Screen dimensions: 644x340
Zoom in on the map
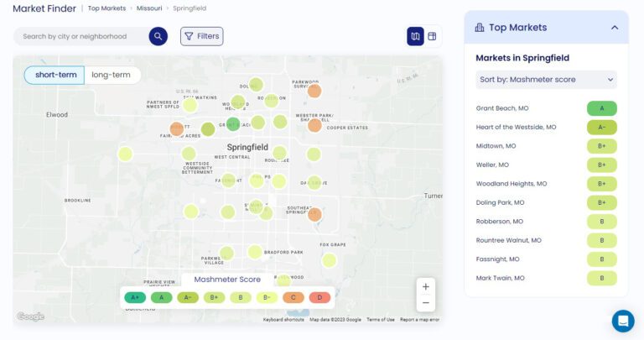coord(425,286)
